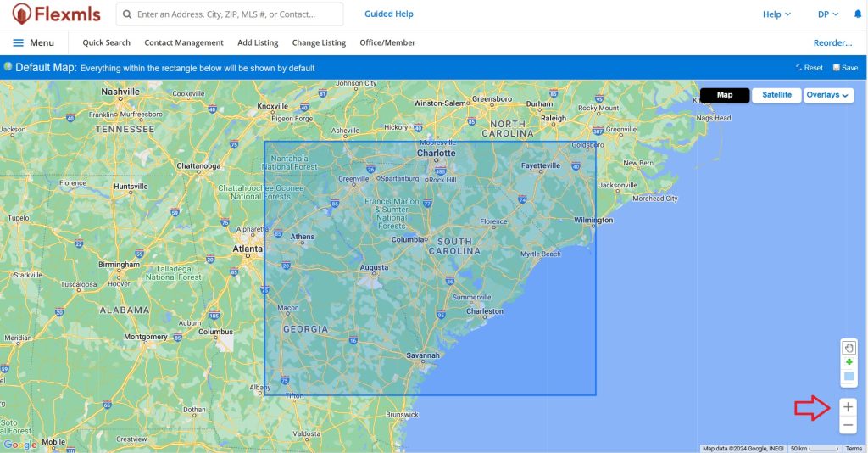868x453 pixels.
Task: Click the Columbia city label
Action: [x=408, y=240]
